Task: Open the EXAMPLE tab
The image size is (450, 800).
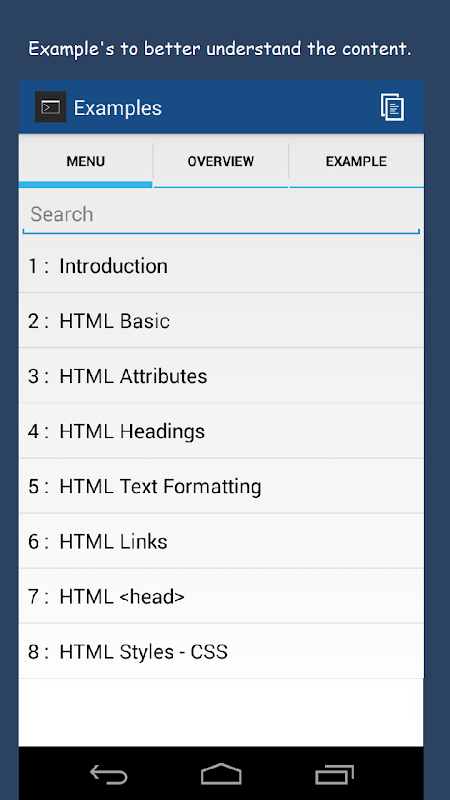Action: (356, 161)
